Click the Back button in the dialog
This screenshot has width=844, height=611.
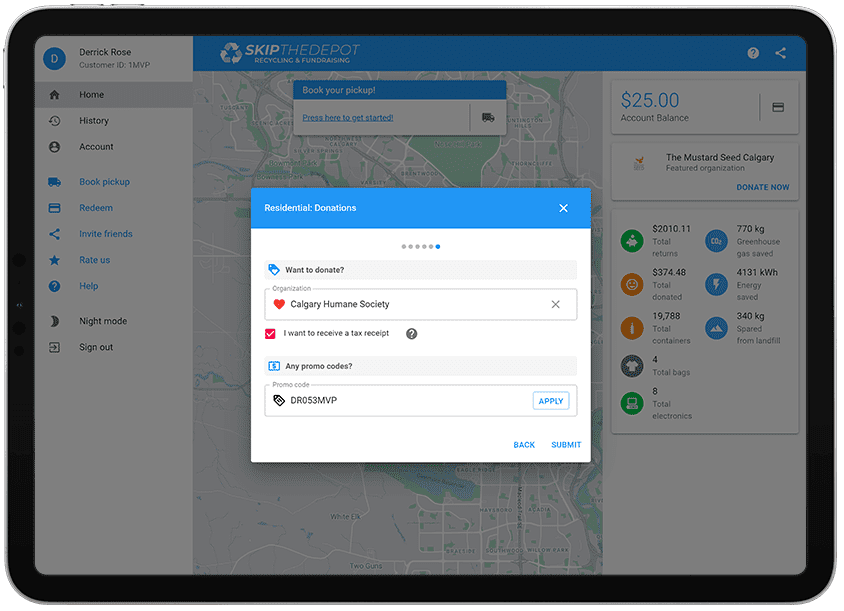click(x=524, y=445)
